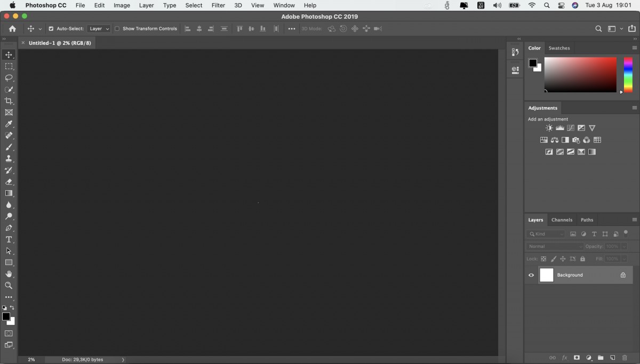Delete layer with the trash icon
The height and width of the screenshot is (364, 640).
coord(625,358)
